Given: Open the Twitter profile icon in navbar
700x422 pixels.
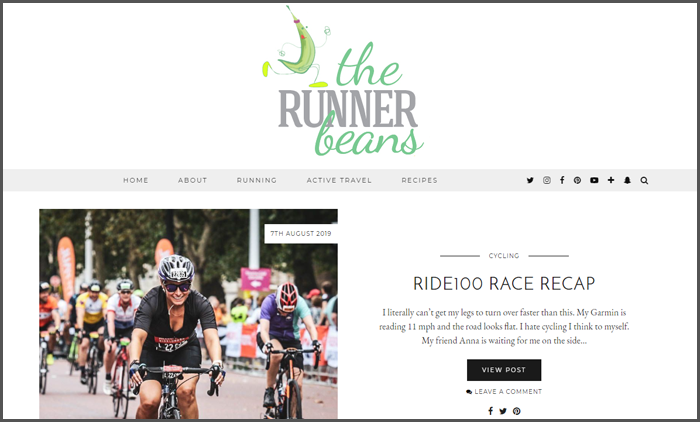Looking at the screenshot, I should pyautogui.click(x=530, y=180).
